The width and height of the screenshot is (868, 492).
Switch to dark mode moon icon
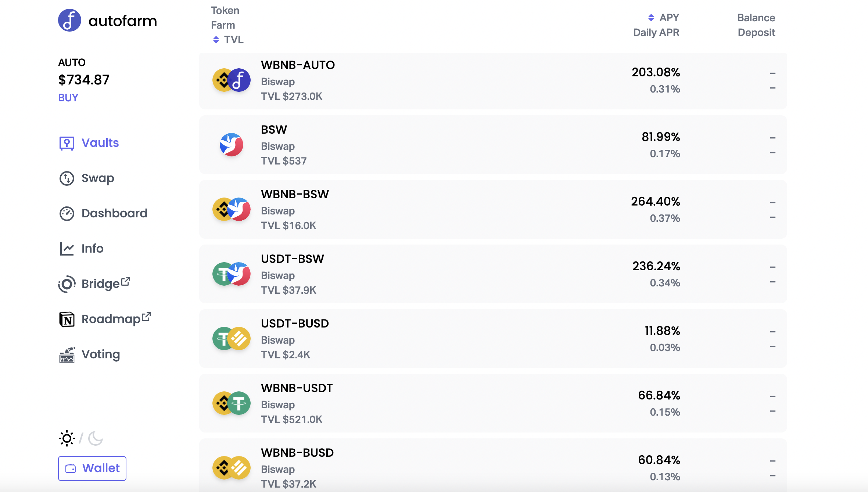point(96,438)
